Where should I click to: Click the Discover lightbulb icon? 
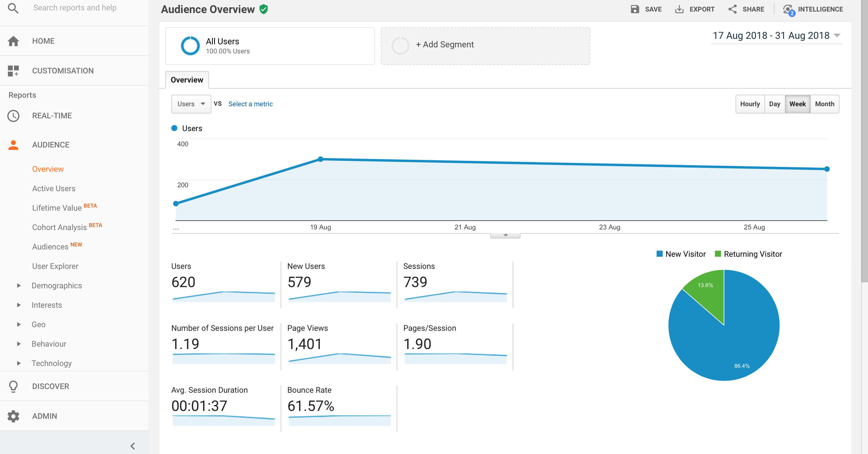click(13, 386)
